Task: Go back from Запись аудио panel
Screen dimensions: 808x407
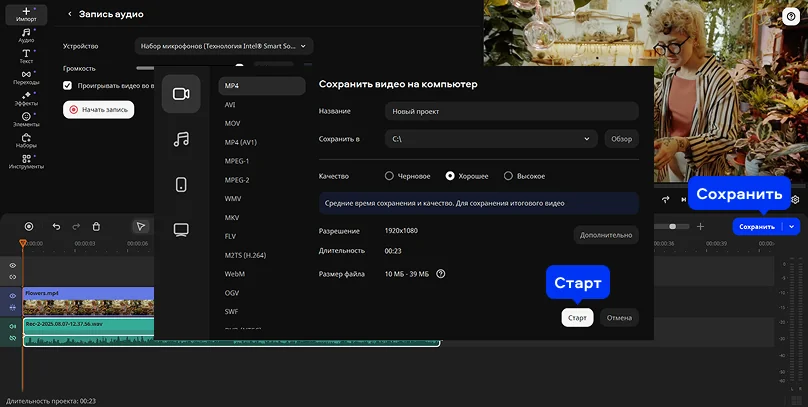Action: click(x=70, y=14)
